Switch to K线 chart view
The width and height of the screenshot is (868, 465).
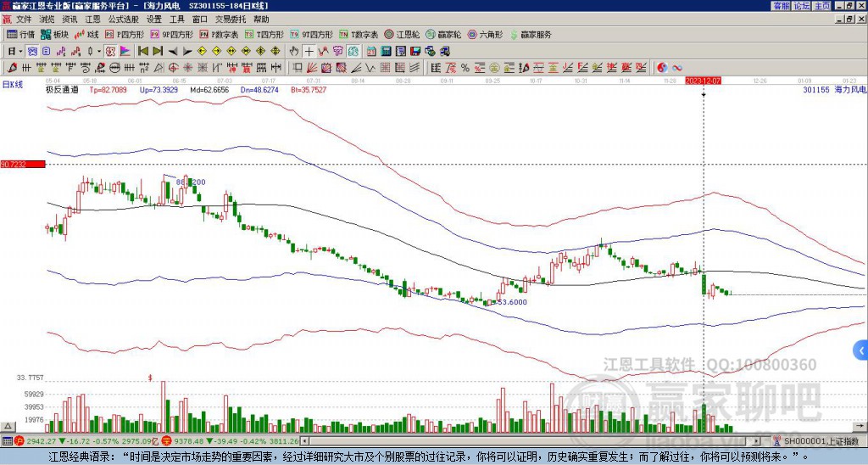pyautogui.click(x=87, y=34)
